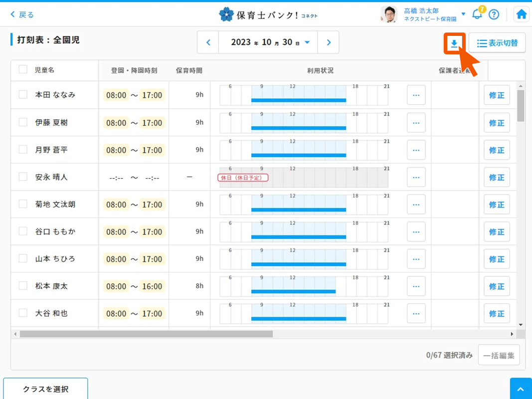
Task: Expand the user account dropdown menu
Action: pyautogui.click(x=463, y=14)
